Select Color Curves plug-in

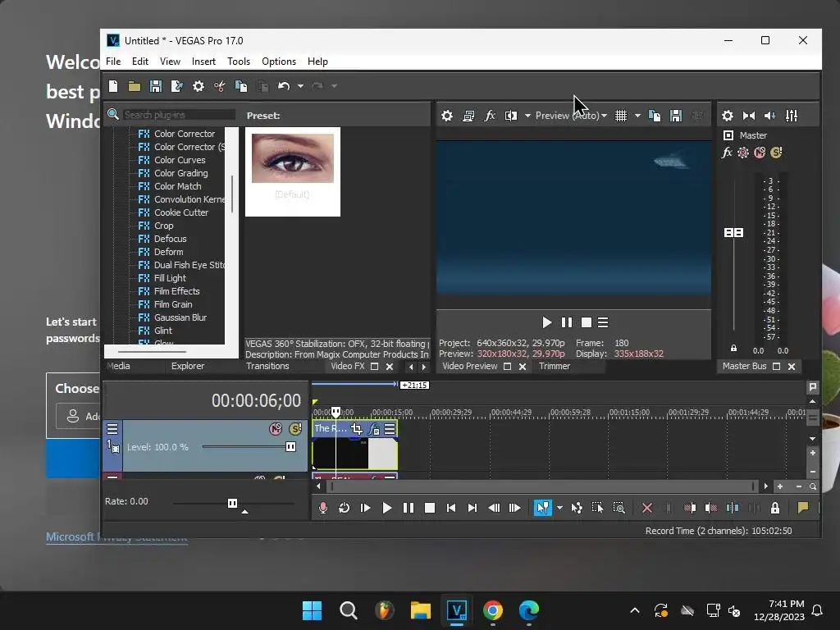[x=180, y=160]
